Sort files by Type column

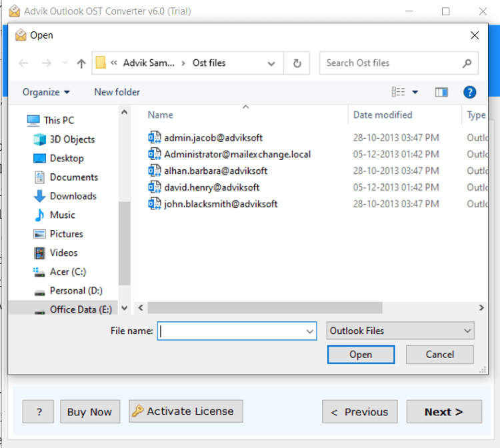pyautogui.click(x=477, y=115)
